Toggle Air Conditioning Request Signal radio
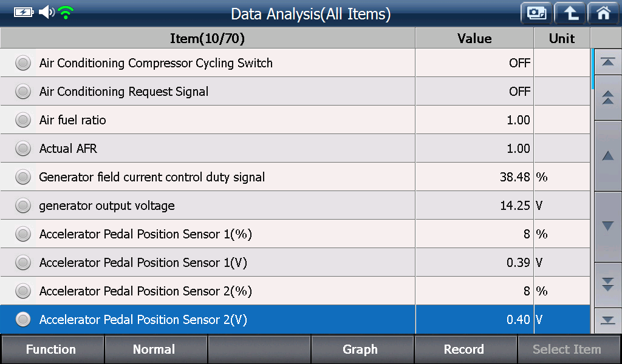Screen dimensions: 622x364 pos(23,92)
